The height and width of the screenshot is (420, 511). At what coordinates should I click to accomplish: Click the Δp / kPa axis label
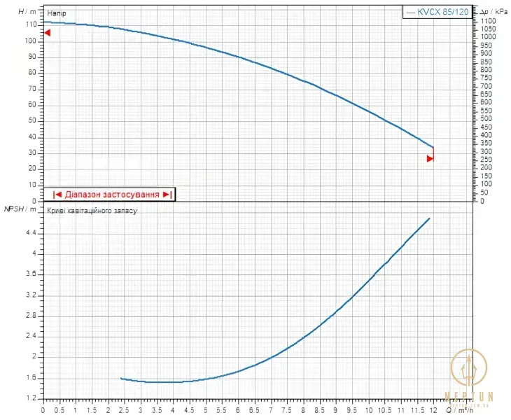[x=493, y=12]
